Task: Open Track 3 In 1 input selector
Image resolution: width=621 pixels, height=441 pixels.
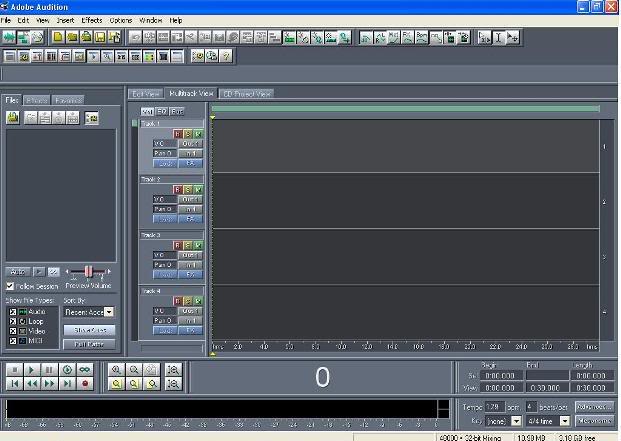Action: 190,265
